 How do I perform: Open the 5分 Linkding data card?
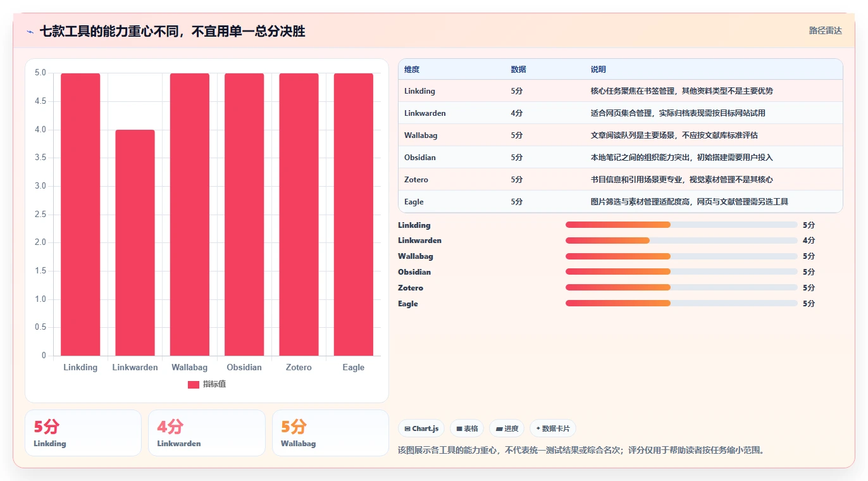(83, 433)
